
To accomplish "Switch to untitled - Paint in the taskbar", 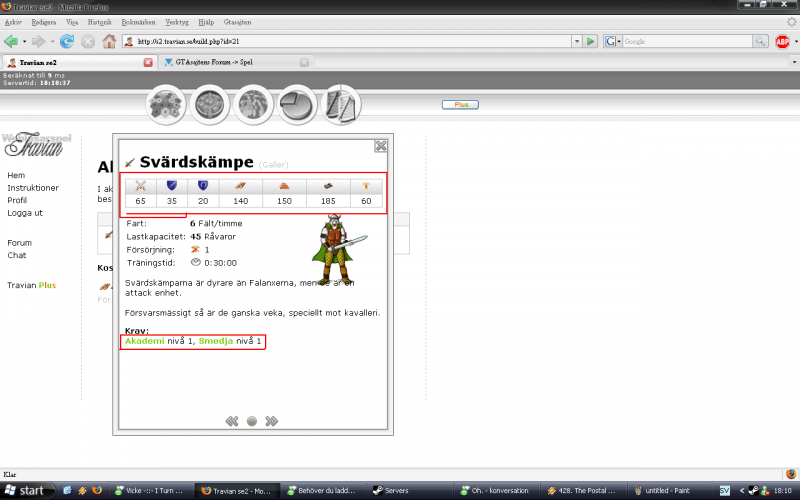I will coord(669,490).
